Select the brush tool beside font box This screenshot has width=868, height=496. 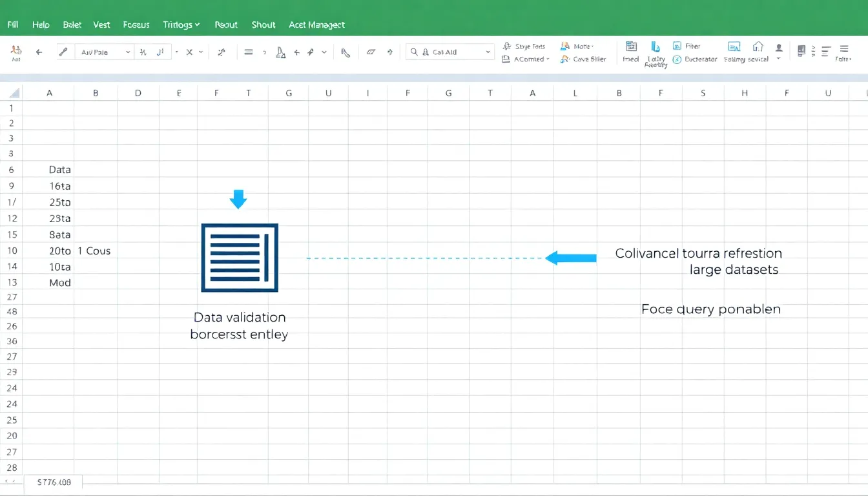coord(63,52)
